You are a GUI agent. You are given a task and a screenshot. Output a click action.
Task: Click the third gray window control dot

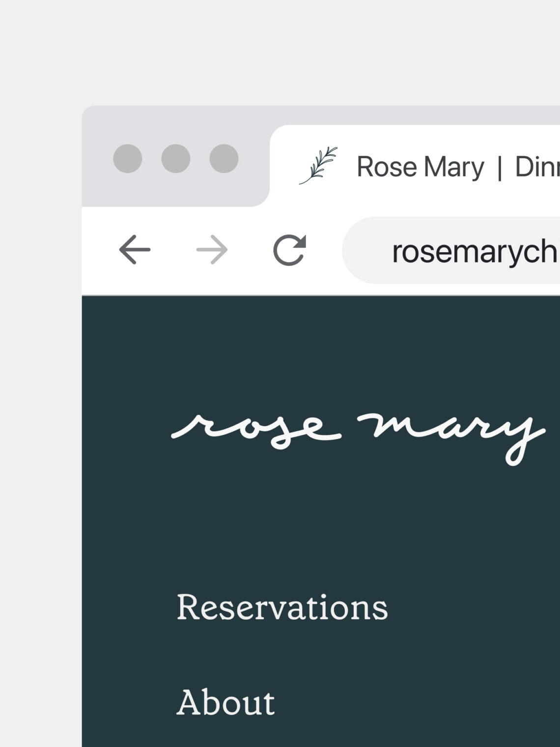[224, 158]
